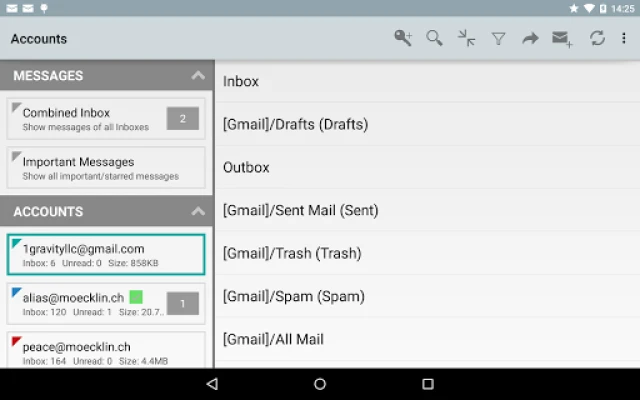Collapse the ACCOUNTS section
Viewport: 640px width, 400px height.
(x=198, y=211)
